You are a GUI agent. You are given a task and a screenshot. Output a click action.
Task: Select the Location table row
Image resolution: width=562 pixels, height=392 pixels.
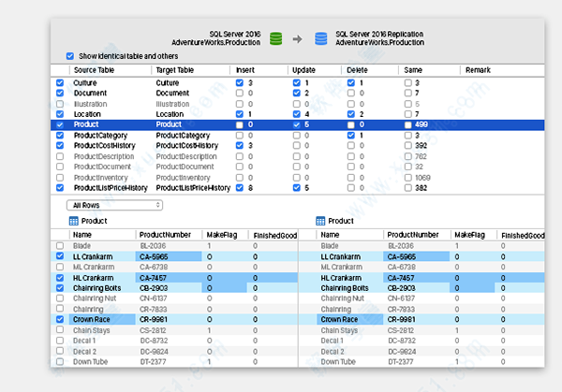pos(90,114)
